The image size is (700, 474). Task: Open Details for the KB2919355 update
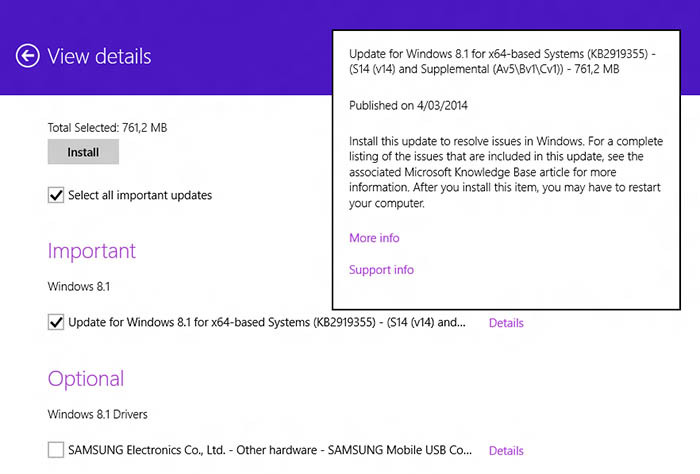coord(505,323)
